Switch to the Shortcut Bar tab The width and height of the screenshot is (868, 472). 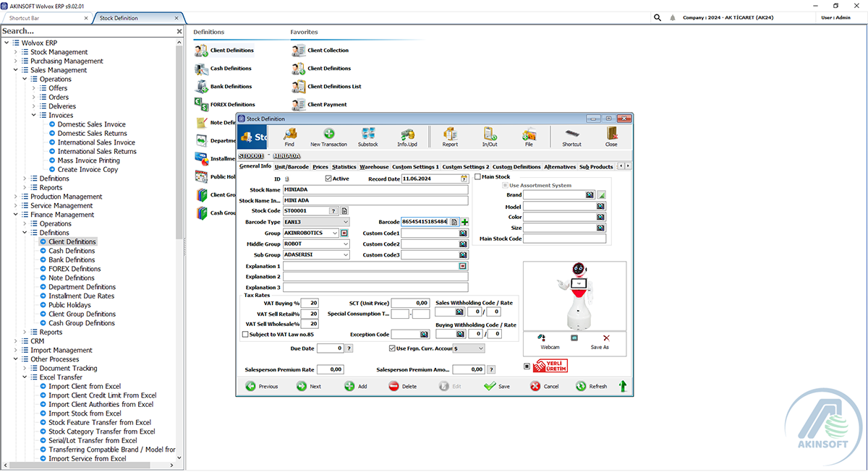(46, 18)
